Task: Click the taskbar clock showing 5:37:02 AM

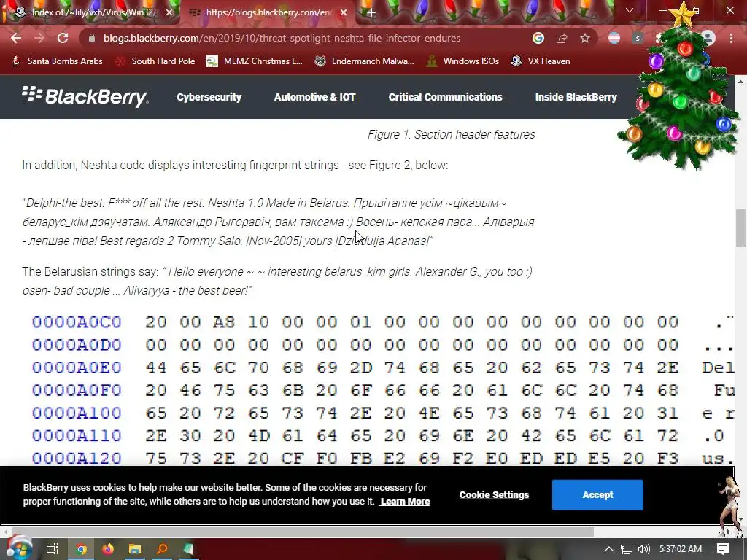Action: 681,549
